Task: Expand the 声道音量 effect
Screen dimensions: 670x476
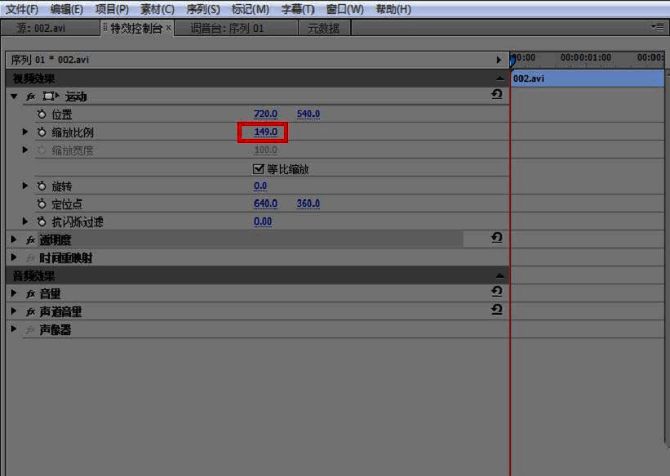Action: (x=14, y=311)
